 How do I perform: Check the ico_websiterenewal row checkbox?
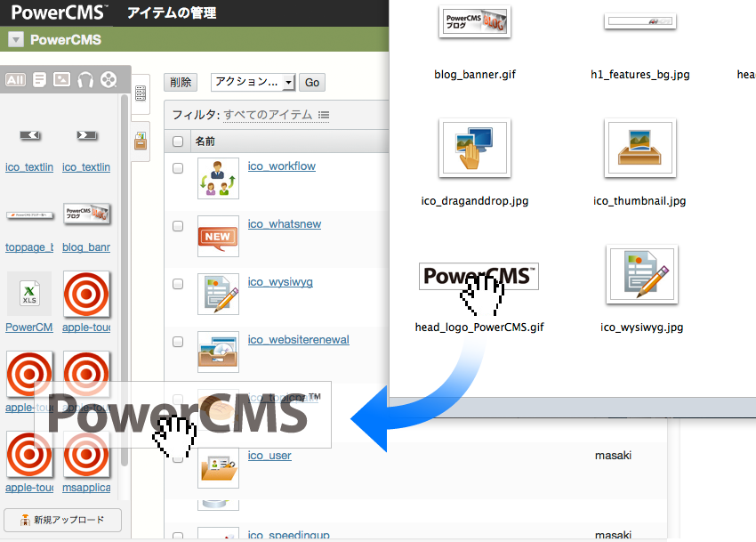tap(178, 342)
